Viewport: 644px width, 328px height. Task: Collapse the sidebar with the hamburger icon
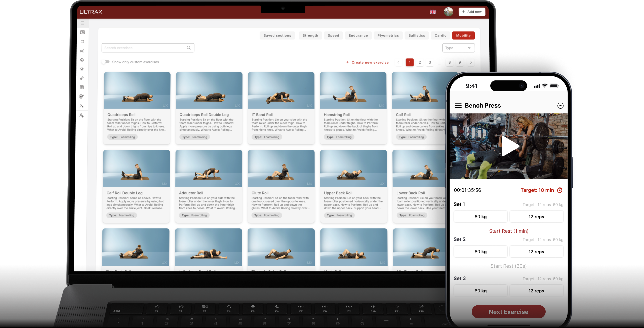pyautogui.click(x=82, y=23)
